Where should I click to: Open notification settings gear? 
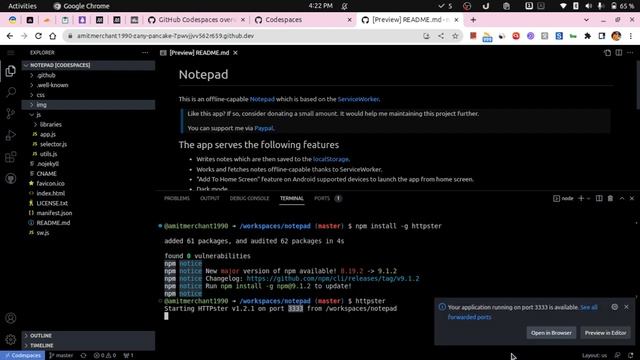[615, 307]
